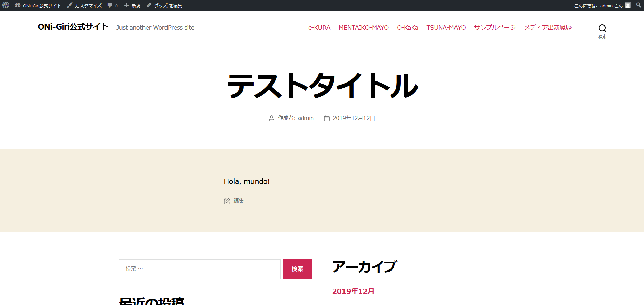
Task: Open the search magnifier icon on the right
Action: click(602, 28)
